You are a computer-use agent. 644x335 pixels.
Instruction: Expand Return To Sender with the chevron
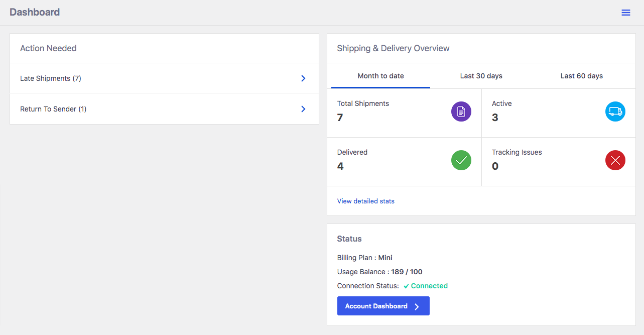[303, 109]
